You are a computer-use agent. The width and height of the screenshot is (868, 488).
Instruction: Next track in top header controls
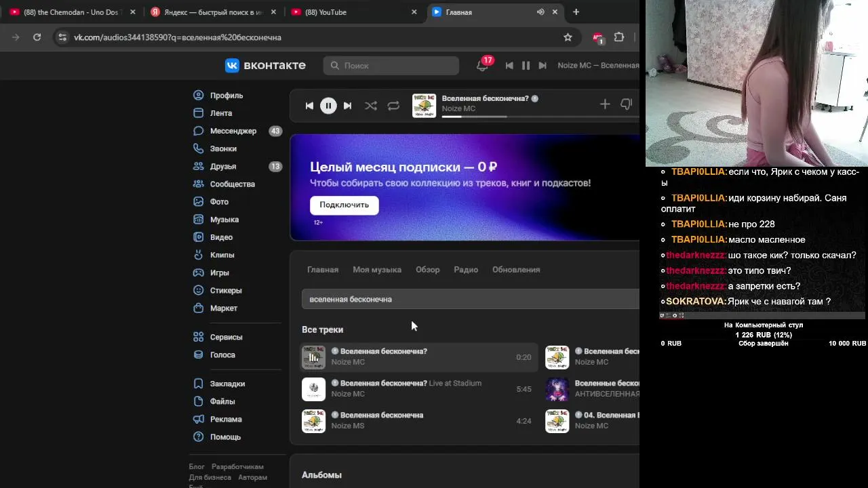542,66
